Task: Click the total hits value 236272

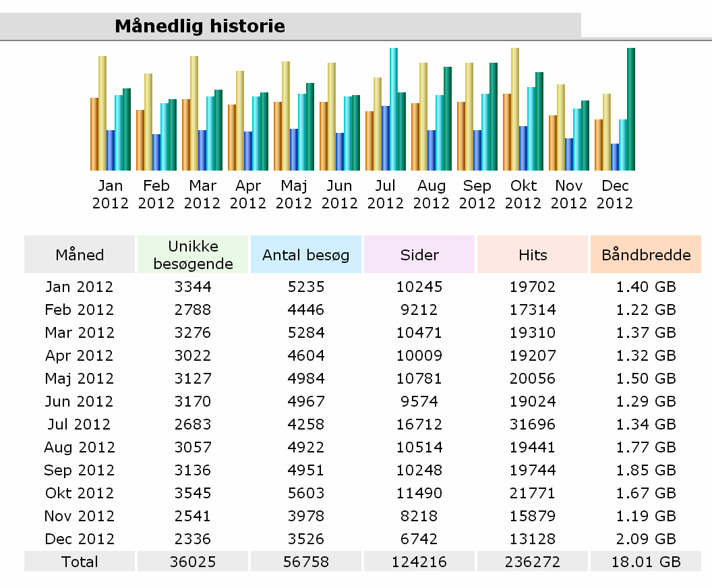Action: click(x=533, y=562)
